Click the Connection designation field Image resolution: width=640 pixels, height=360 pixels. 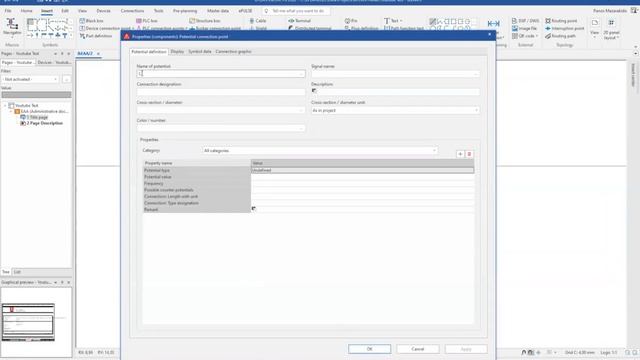[x=221, y=92]
